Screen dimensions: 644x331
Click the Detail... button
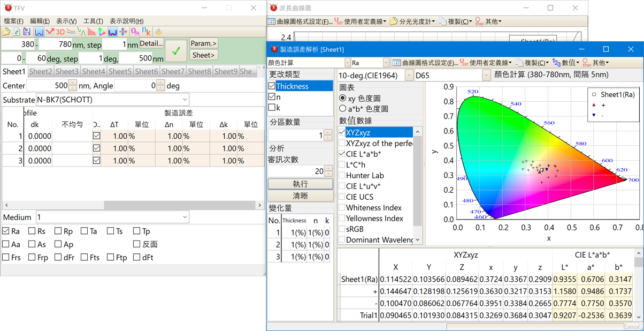(x=151, y=43)
